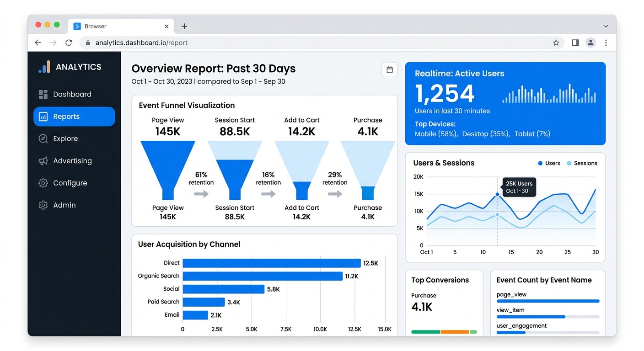Click the Analytics logo icon

(44, 67)
